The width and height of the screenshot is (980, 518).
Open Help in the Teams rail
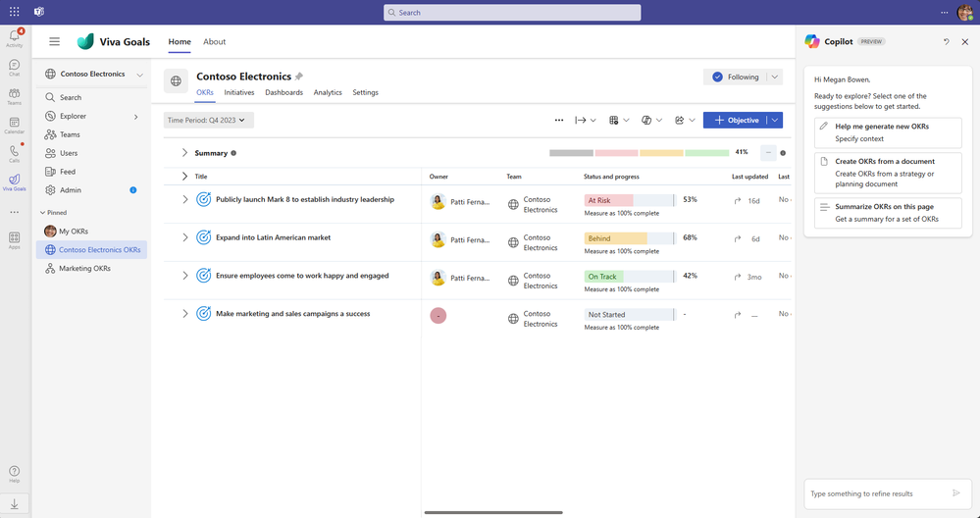coord(15,474)
